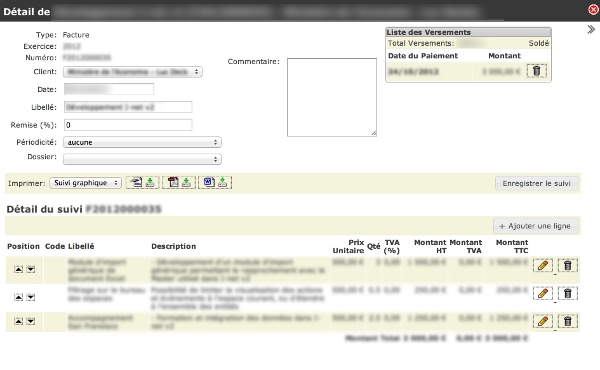Image resolution: width=600 pixels, height=370 pixels.
Task: Move the third line up one position
Action: (18, 321)
